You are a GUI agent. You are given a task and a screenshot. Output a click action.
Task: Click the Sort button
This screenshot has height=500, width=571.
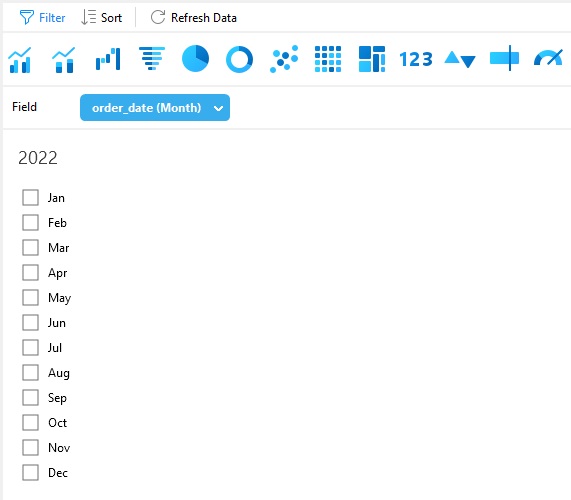[x=101, y=17]
